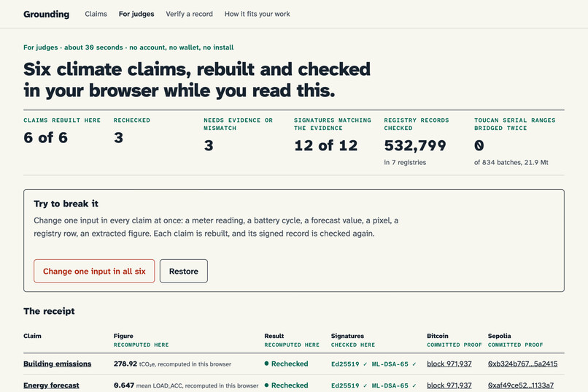The width and height of the screenshot is (588, 392).
Task: Click the 278.92 tCO₂e figure
Action: point(172,364)
